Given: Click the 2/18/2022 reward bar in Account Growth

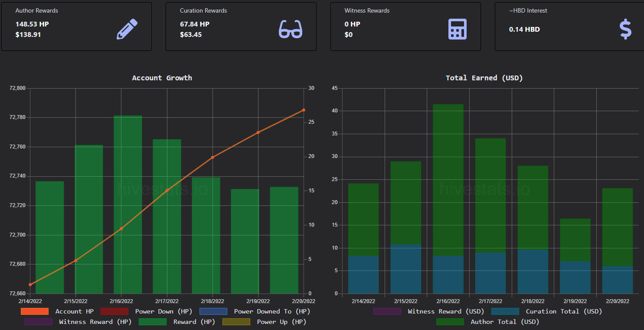Looking at the screenshot, I should pos(206,235).
